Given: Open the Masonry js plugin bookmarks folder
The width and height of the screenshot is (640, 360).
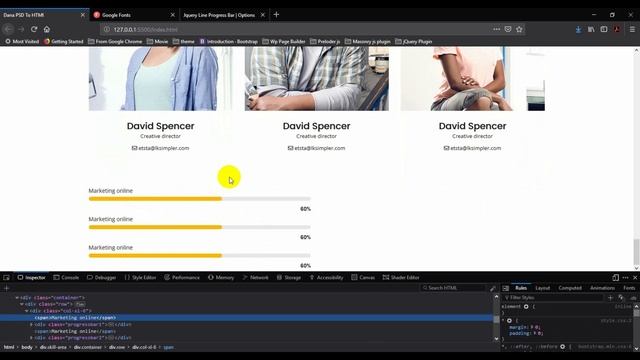Looking at the screenshot, I should (368, 42).
